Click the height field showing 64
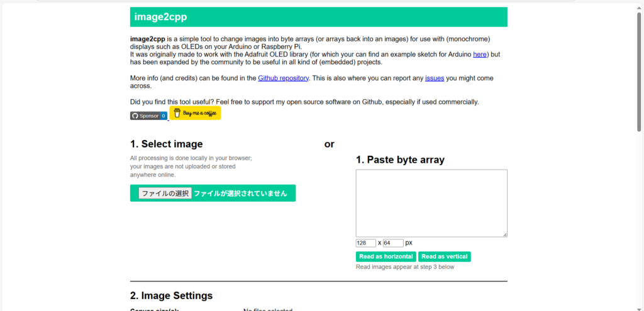Screen dimensions: 644x311 (393, 243)
